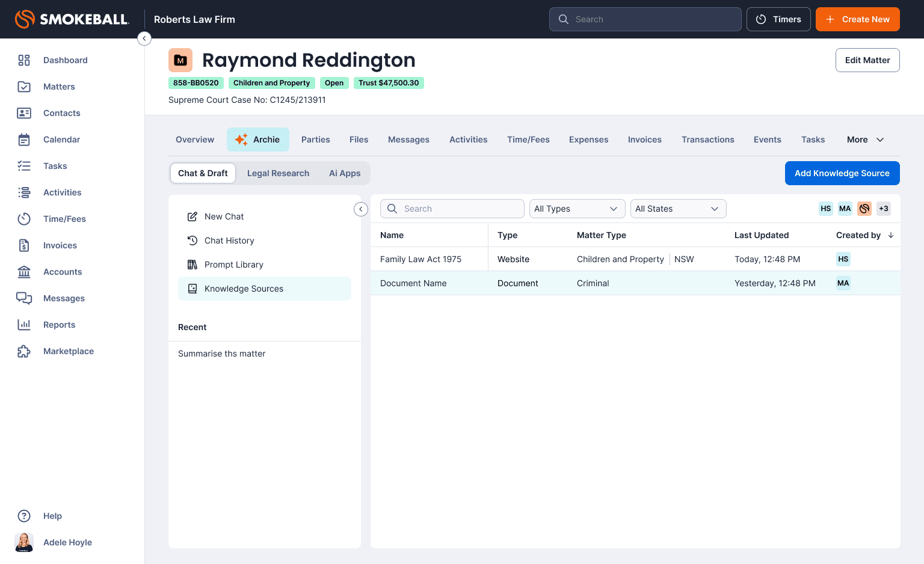
Task: Go to Accounts section
Action: [62, 272]
